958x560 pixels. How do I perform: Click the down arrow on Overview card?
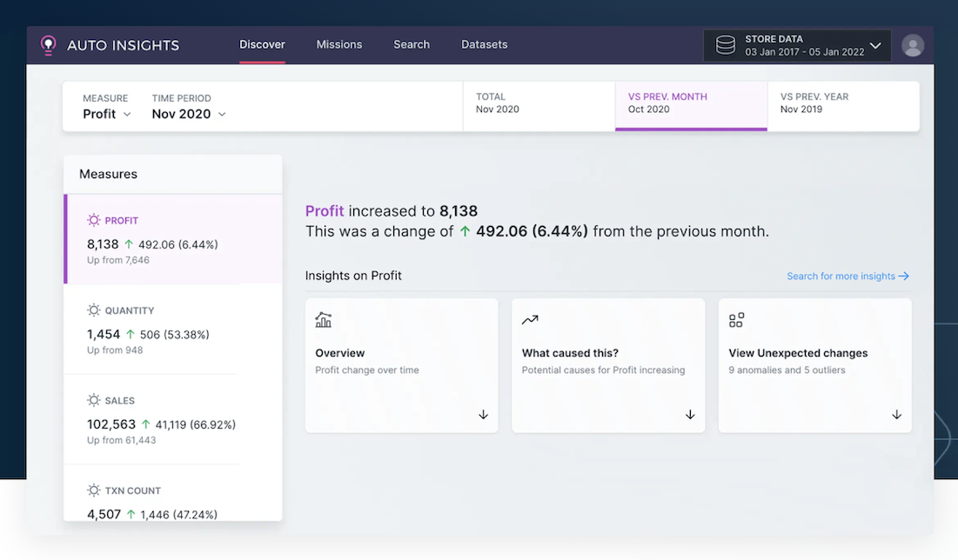tap(484, 415)
